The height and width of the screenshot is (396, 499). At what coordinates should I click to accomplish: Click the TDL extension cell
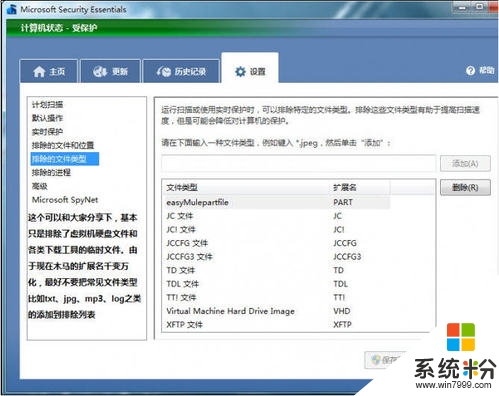click(x=340, y=284)
